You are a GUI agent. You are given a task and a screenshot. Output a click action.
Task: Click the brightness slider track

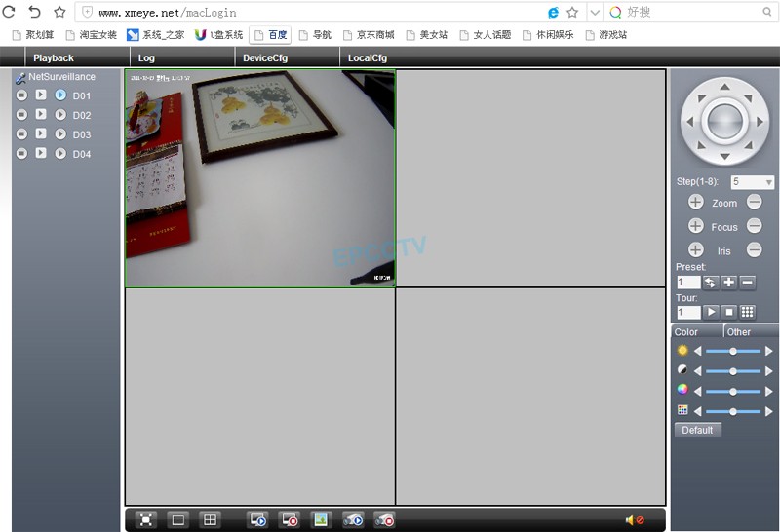[732, 351]
